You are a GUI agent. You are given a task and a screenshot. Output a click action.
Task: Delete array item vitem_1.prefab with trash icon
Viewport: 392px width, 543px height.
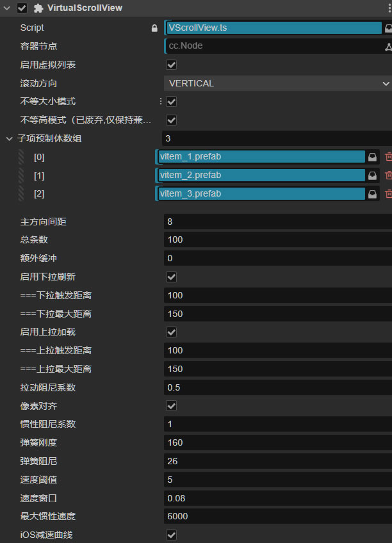(x=388, y=157)
